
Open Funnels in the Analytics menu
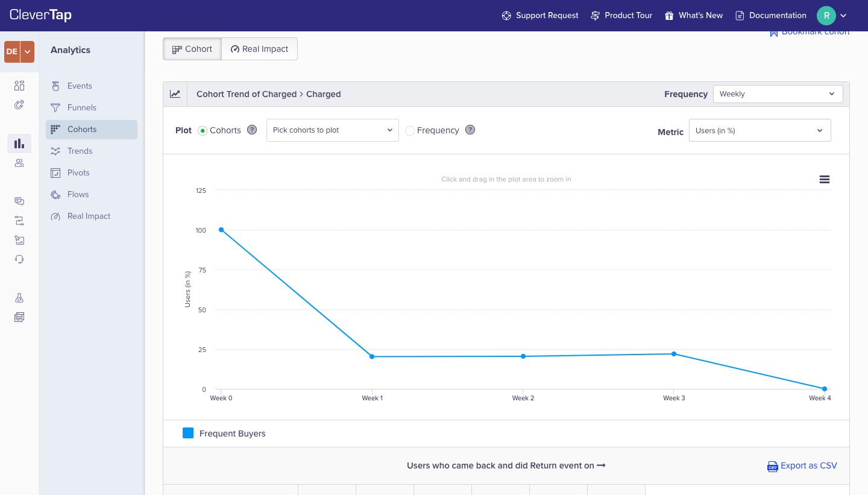click(x=82, y=107)
